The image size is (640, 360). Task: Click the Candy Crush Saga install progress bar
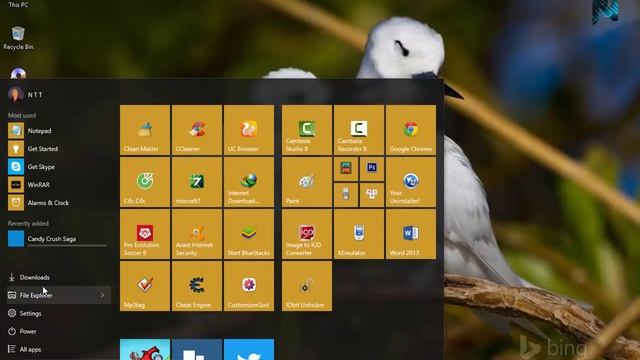(67, 245)
